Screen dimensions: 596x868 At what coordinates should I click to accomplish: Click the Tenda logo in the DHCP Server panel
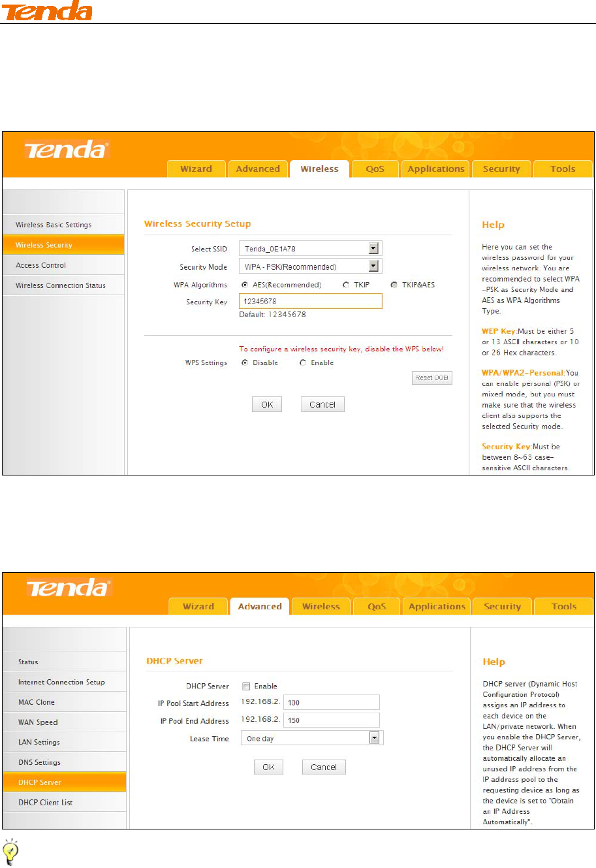[x=69, y=587]
